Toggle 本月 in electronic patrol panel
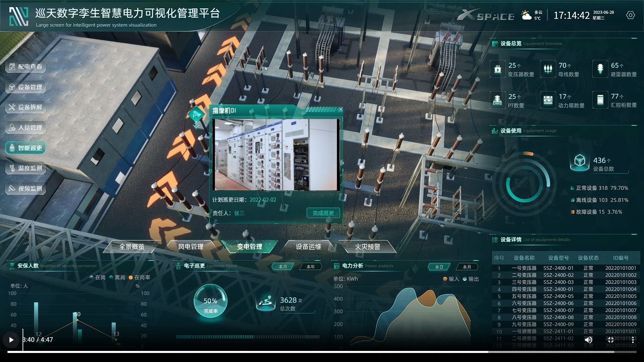The image size is (644, 362). [283, 267]
